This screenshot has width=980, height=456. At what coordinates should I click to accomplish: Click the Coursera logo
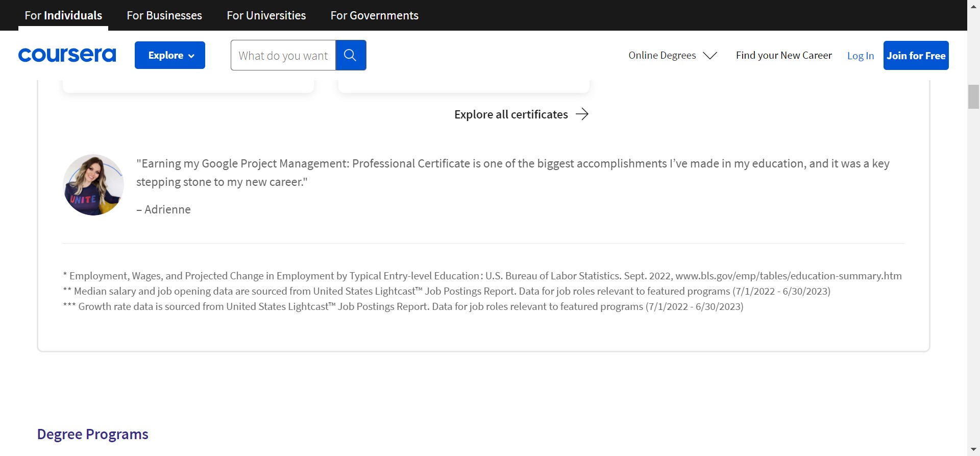click(67, 55)
